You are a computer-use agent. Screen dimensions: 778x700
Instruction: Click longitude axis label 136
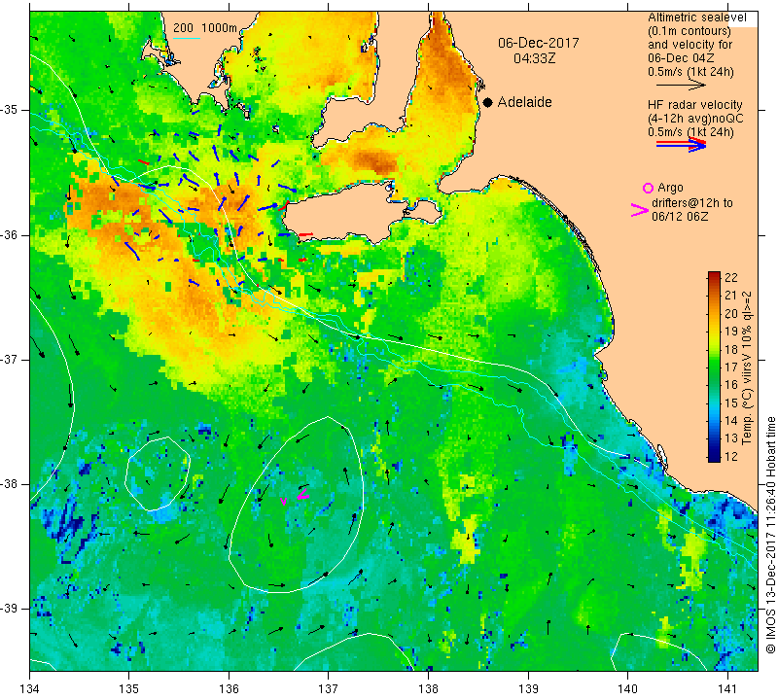tap(229, 688)
